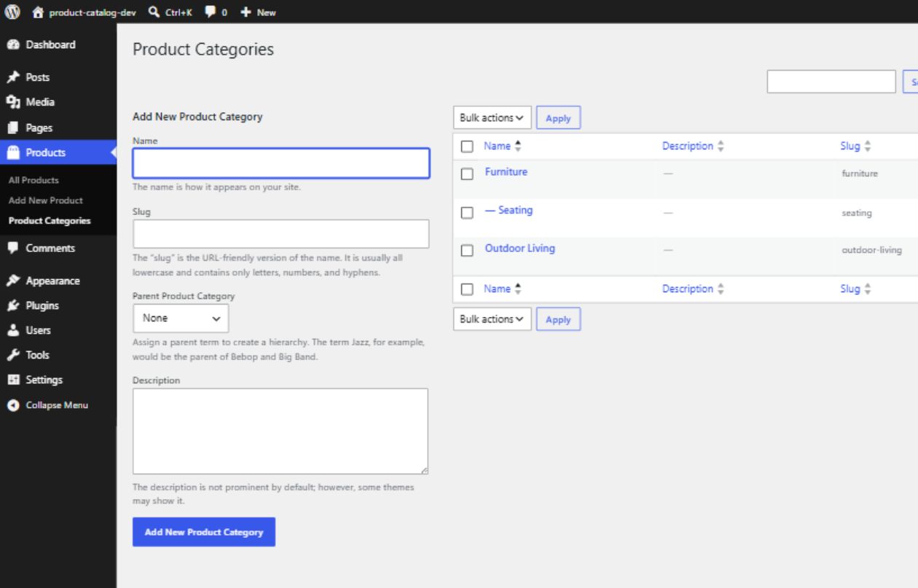The width and height of the screenshot is (918, 588).
Task: Open Dashboard gauge icon in sidebar
Action: [x=13, y=44]
